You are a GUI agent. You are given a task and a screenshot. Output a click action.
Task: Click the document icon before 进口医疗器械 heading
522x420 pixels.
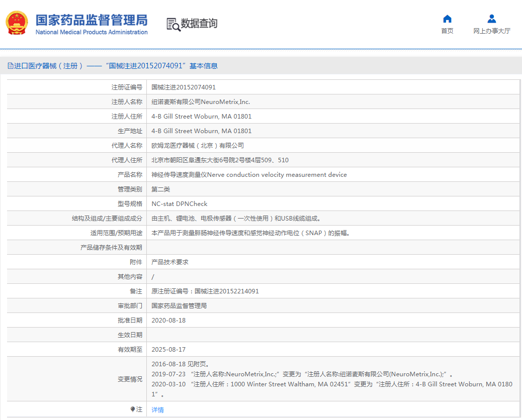(x=10, y=66)
